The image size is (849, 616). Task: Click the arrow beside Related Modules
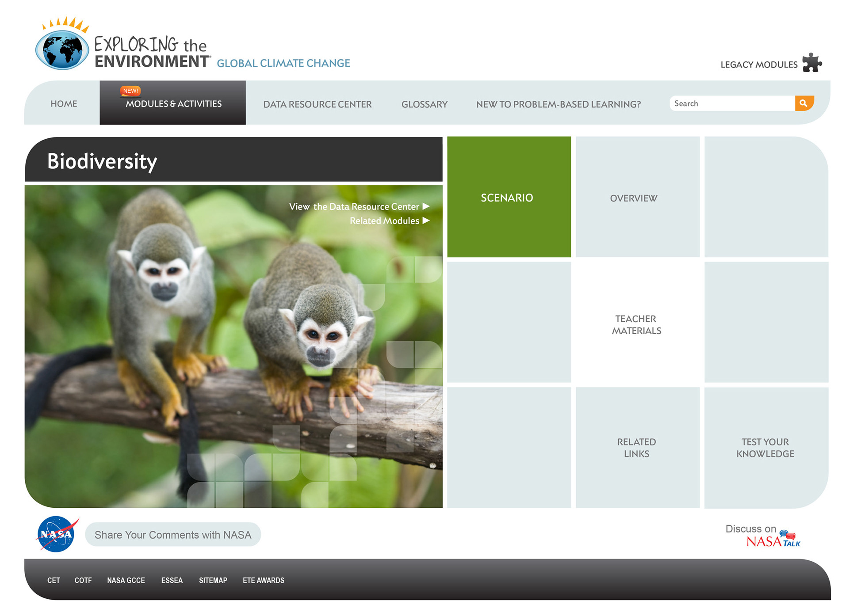(x=426, y=221)
